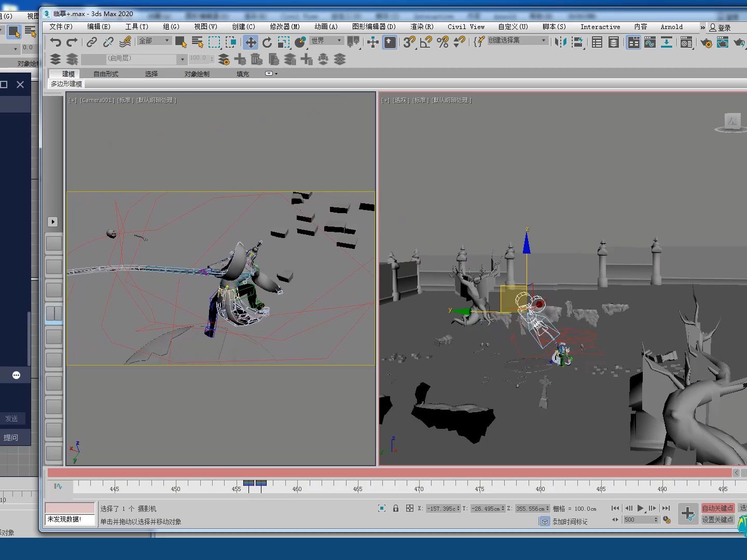
Task: Click the Align tool icon
Action: [577, 42]
